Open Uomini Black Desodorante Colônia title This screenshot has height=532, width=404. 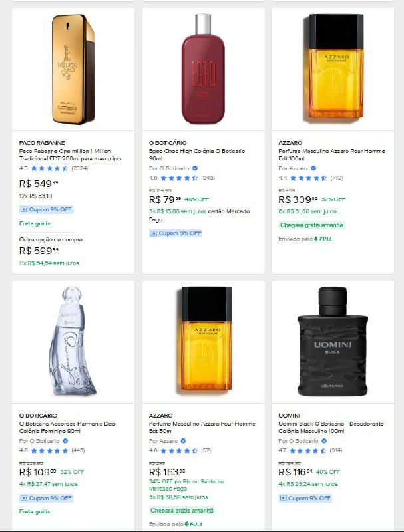point(329,428)
